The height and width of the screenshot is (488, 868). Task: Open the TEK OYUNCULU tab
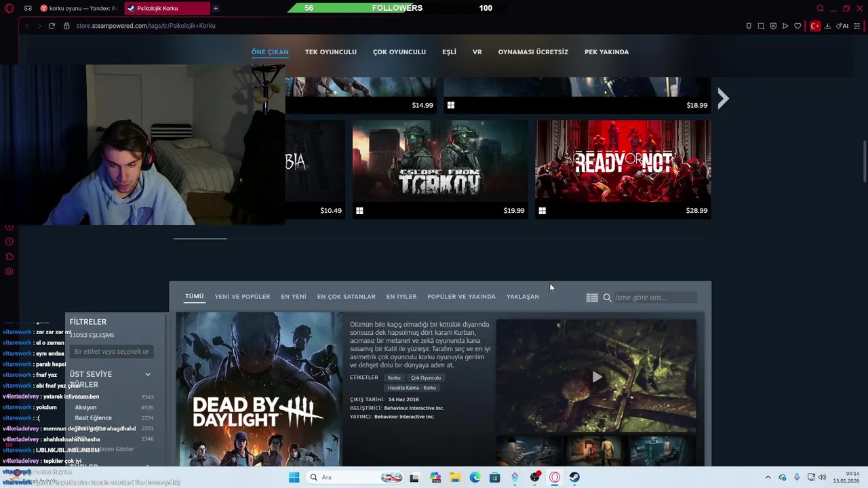click(331, 52)
